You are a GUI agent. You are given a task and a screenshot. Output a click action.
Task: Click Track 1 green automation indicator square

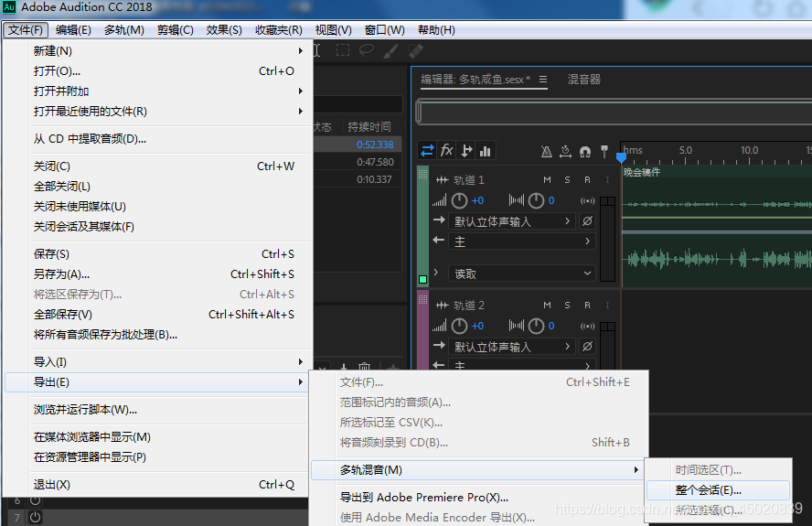422,280
